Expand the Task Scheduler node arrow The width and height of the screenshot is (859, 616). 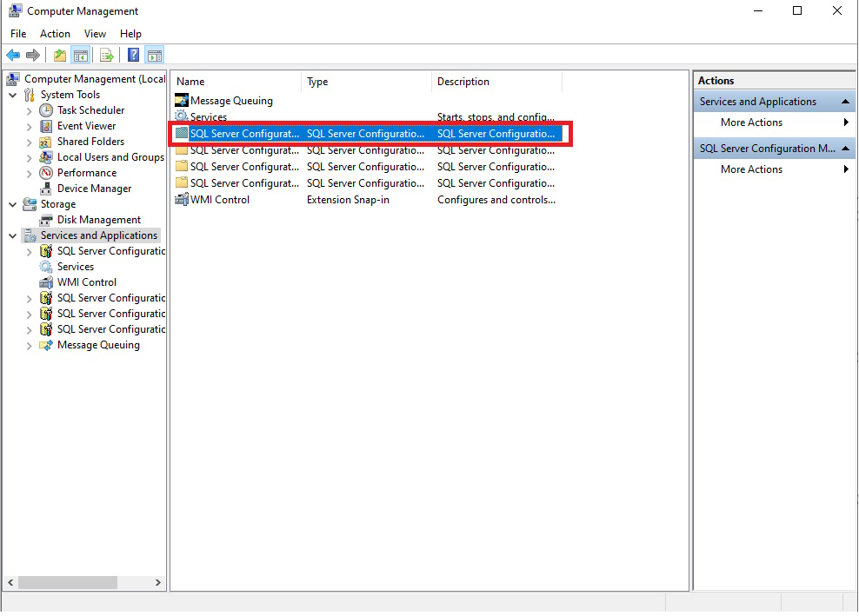click(29, 110)
